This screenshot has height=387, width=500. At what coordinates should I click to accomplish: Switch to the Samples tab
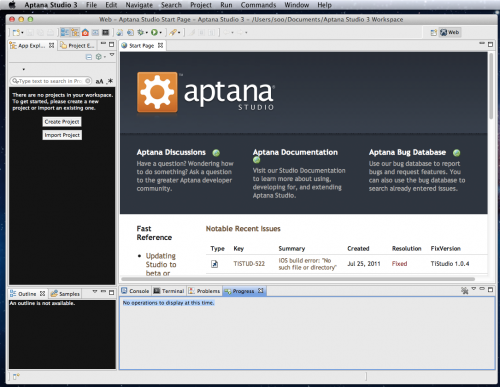click(x=66, y=294)
